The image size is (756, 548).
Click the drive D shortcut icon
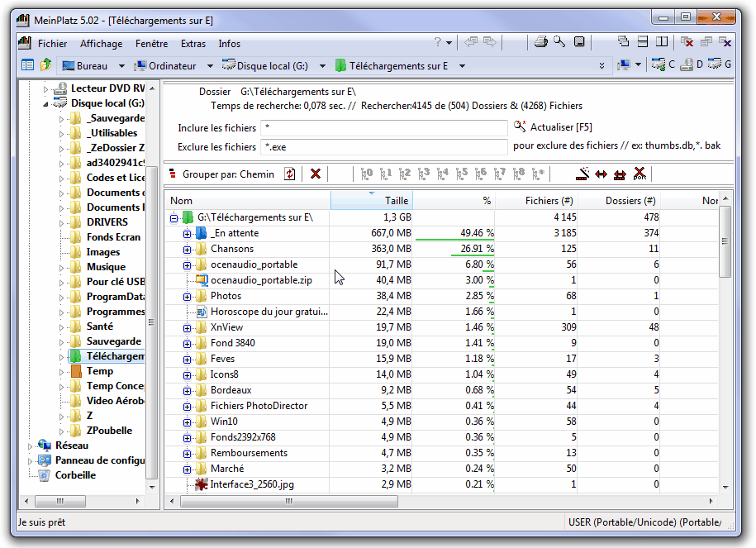tap(692, 64)
